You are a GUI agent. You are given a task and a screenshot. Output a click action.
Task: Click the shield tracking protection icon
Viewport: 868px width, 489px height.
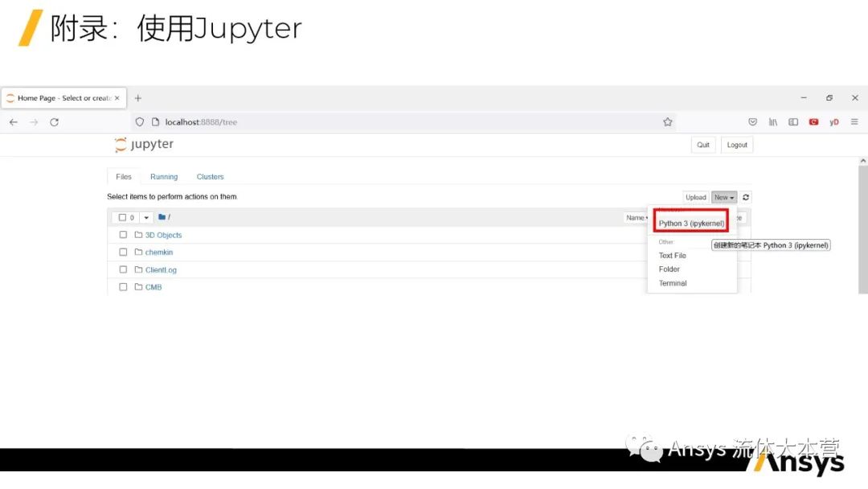[x=140, y=121]
